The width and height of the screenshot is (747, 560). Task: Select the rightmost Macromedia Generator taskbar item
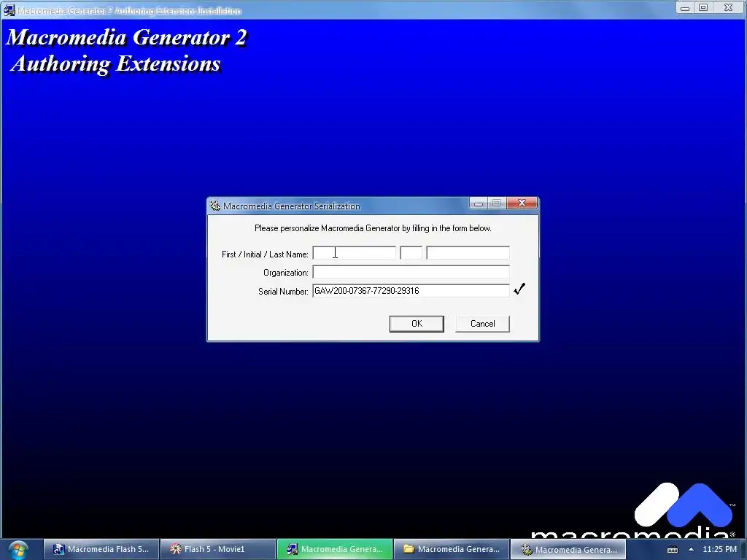[x=568, y=550]
